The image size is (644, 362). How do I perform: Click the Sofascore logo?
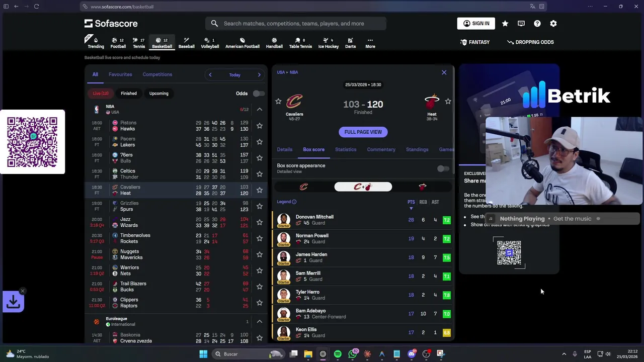pos(111,24)
